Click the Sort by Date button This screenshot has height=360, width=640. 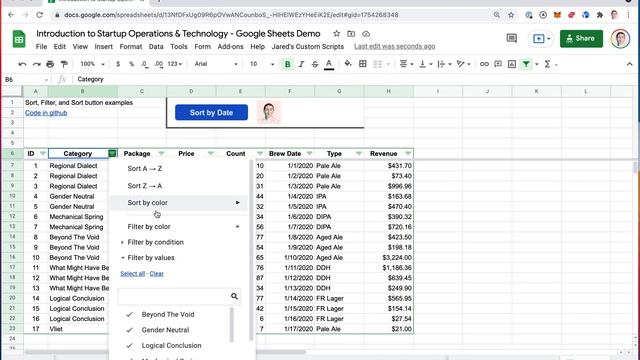click(x=211, y=113)
